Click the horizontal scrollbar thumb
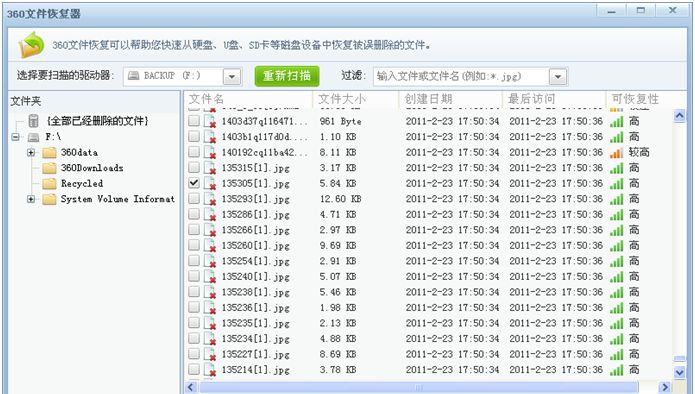Screen dimensions: 695x394 (418, 387)
